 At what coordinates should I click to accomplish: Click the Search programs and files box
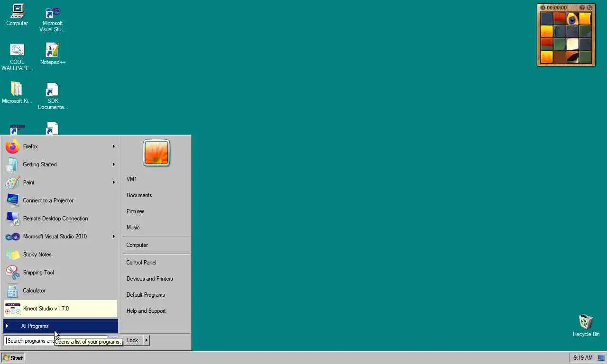pos(56,340)
